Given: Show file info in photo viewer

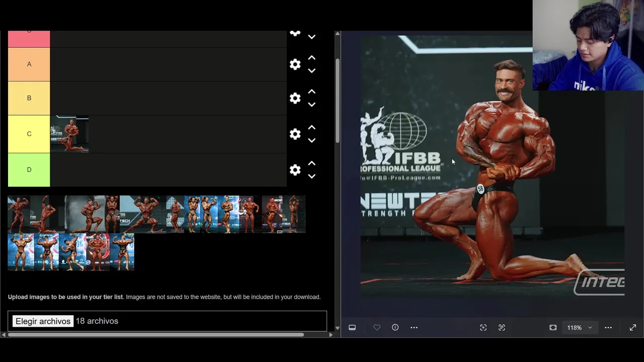Looking at the screenshot, I should [x=395, y=327].
